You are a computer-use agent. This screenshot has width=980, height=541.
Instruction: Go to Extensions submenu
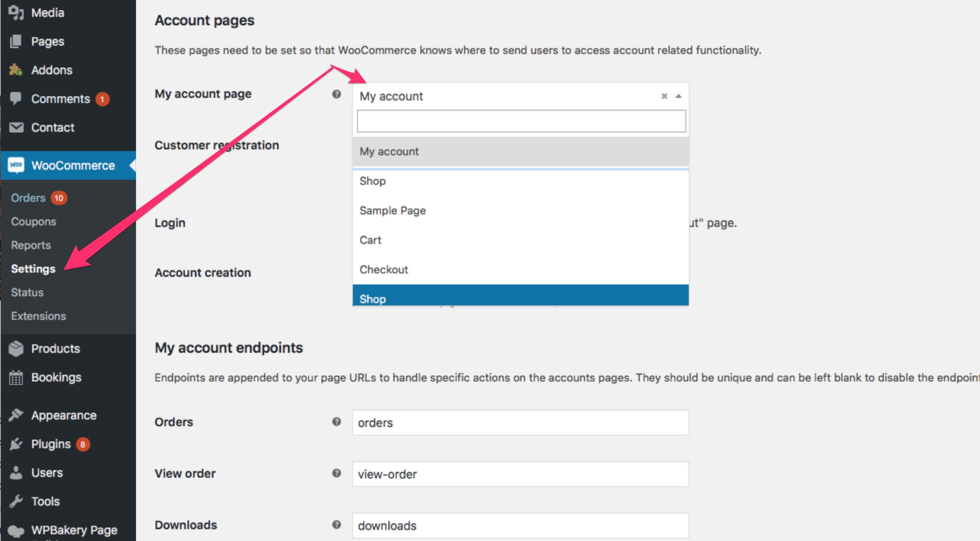[x=38, y=316]
